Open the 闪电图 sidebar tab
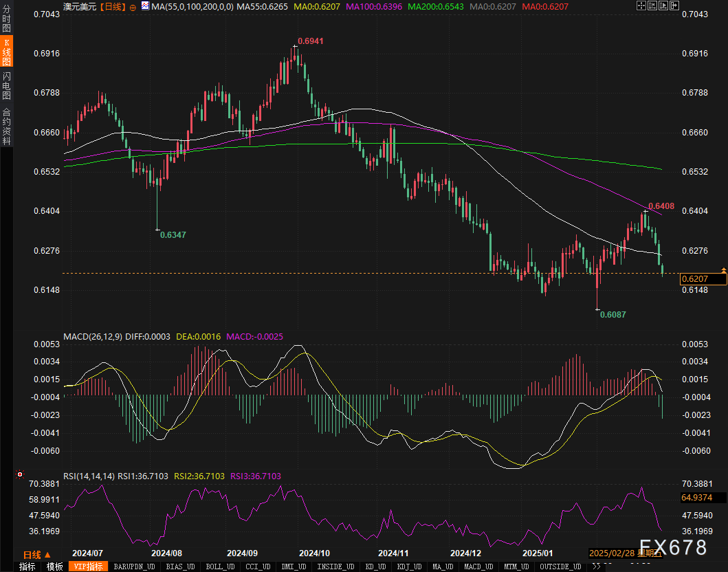 pos(6,85)
